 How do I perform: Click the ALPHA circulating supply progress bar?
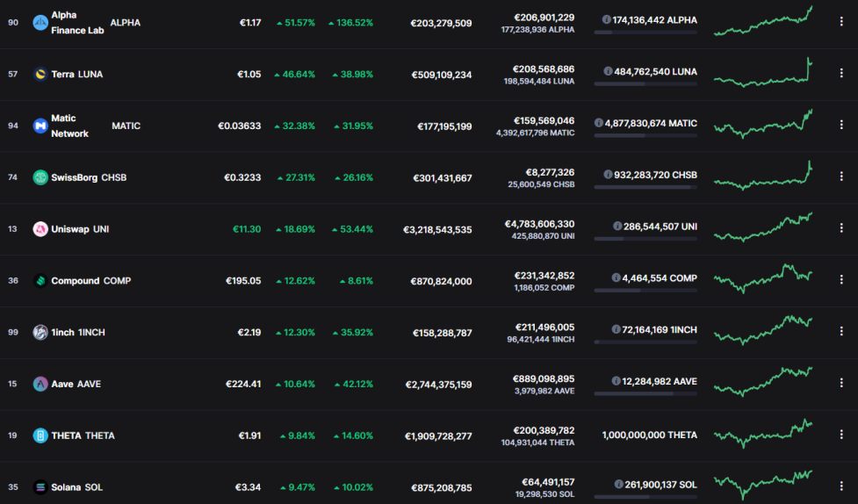(645, 32)
